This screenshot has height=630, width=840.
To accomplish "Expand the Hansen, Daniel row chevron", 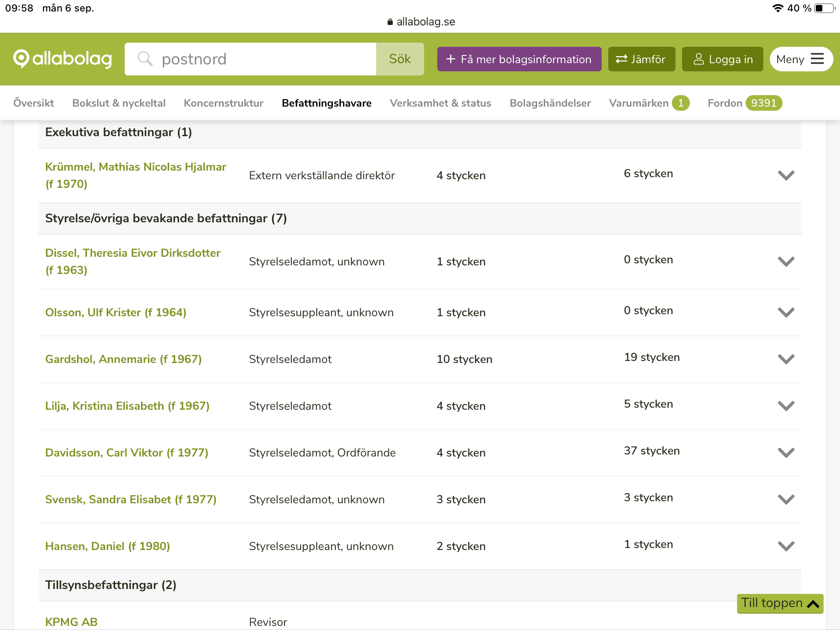I will [x=786, y=546].
